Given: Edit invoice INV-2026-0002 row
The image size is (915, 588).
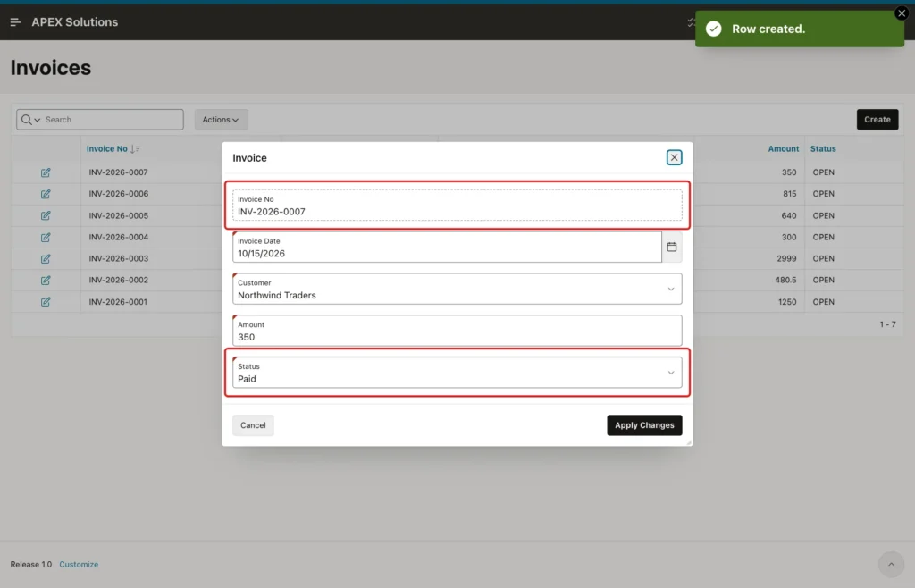Looking at the screenshot, I should coord(46,281).
